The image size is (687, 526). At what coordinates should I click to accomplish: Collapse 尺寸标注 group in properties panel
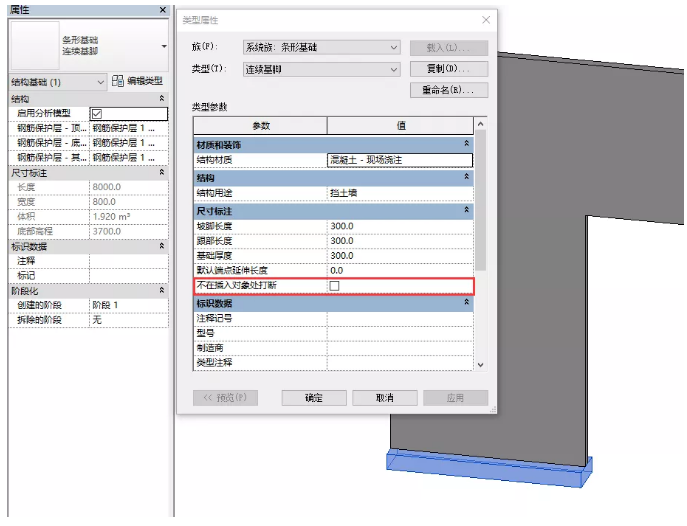pos(162,173)
